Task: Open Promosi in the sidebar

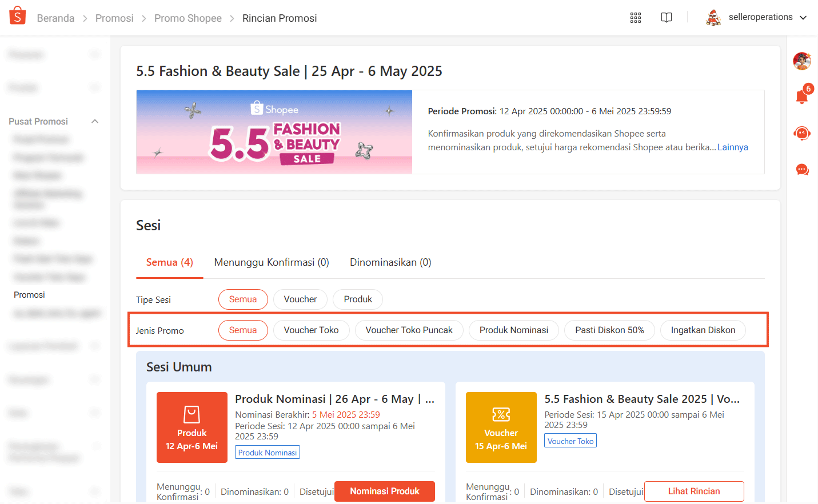Action: 29,295
